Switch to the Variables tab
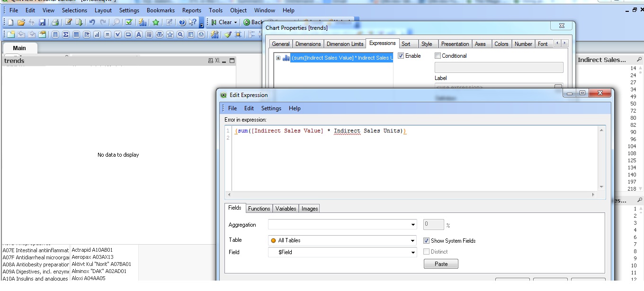This screenshot has width=644, height=291. click(286, 208)
